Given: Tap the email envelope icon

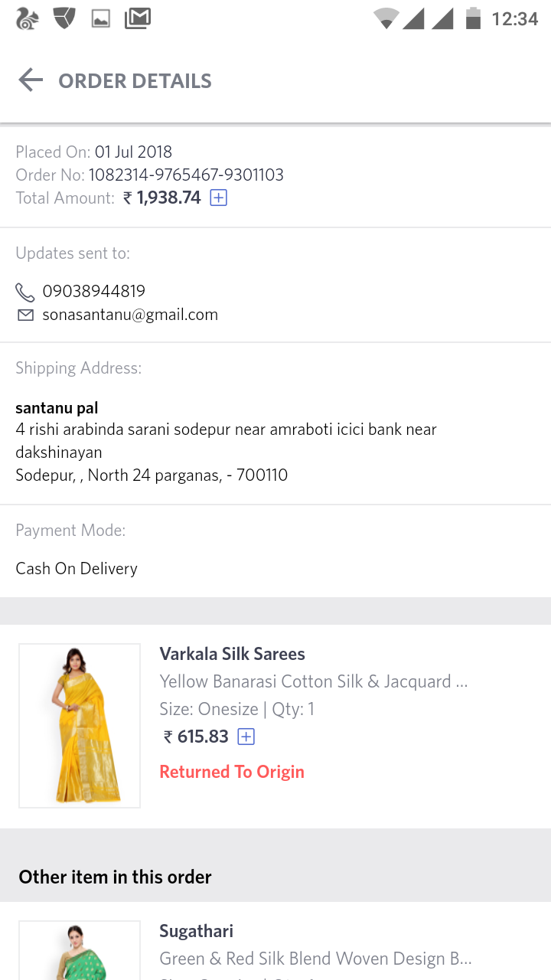Looking at the screenshot, I should 25,315.
